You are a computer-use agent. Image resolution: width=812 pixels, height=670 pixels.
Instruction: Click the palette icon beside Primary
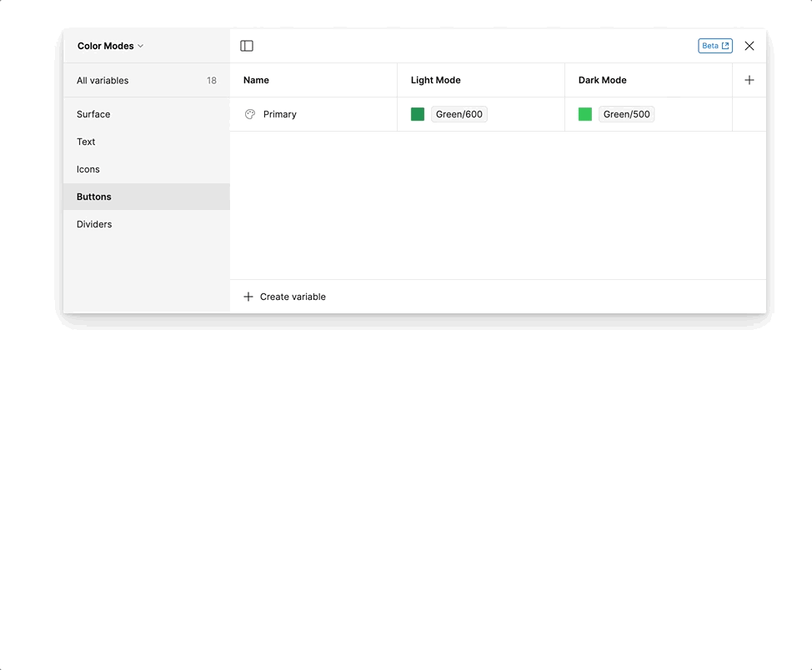pos(250,114)
